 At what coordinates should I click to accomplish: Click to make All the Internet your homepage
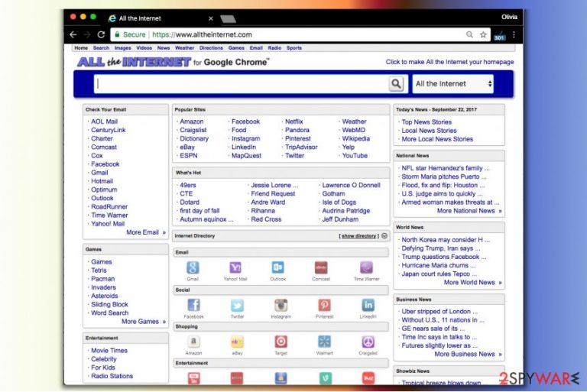[449, 62]
